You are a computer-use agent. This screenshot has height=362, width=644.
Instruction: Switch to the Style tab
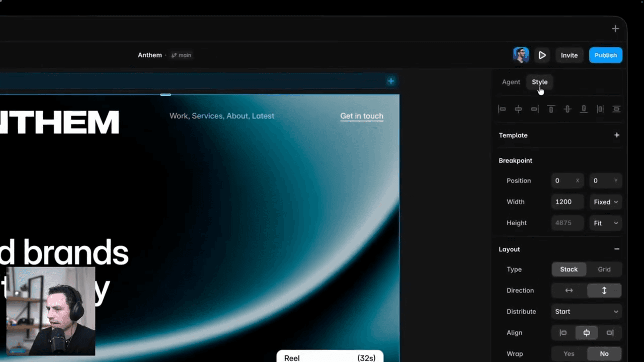click(x=540, y=82)
